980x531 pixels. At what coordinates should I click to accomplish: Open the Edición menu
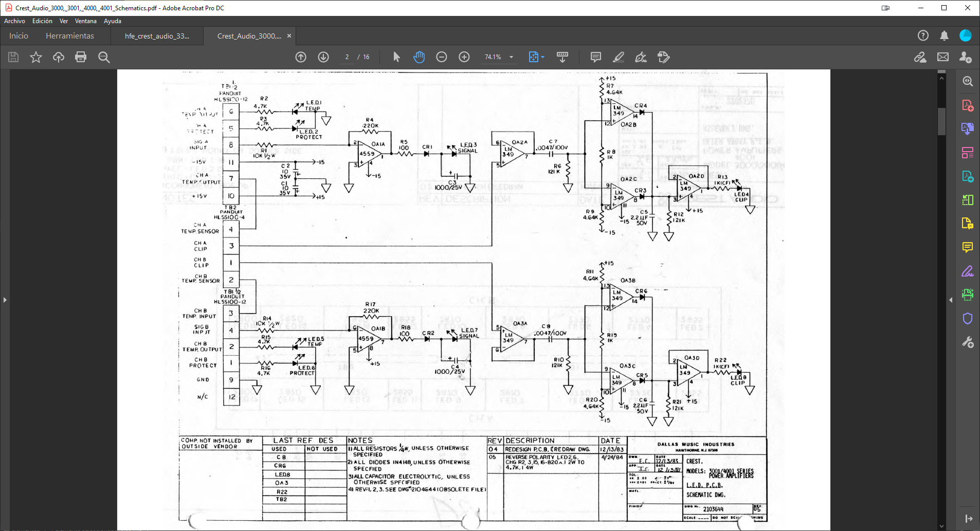tap(42, 21)
